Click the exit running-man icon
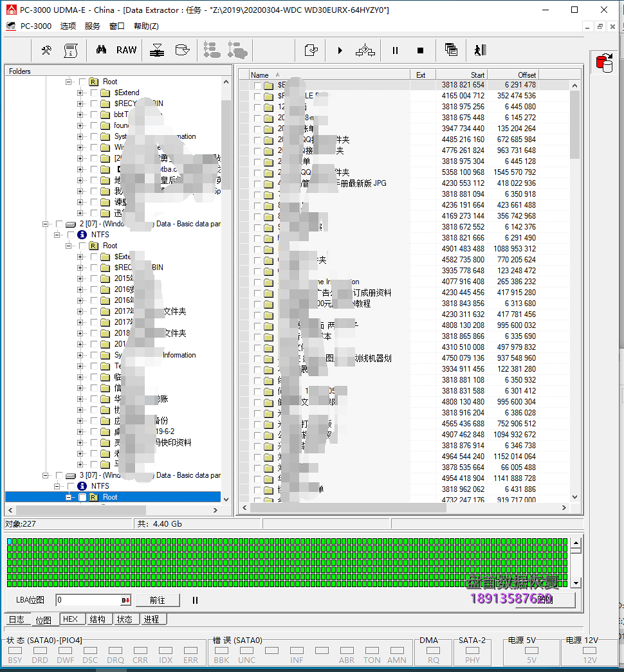This screenshot has width=624, height=672. pos(481,50)
